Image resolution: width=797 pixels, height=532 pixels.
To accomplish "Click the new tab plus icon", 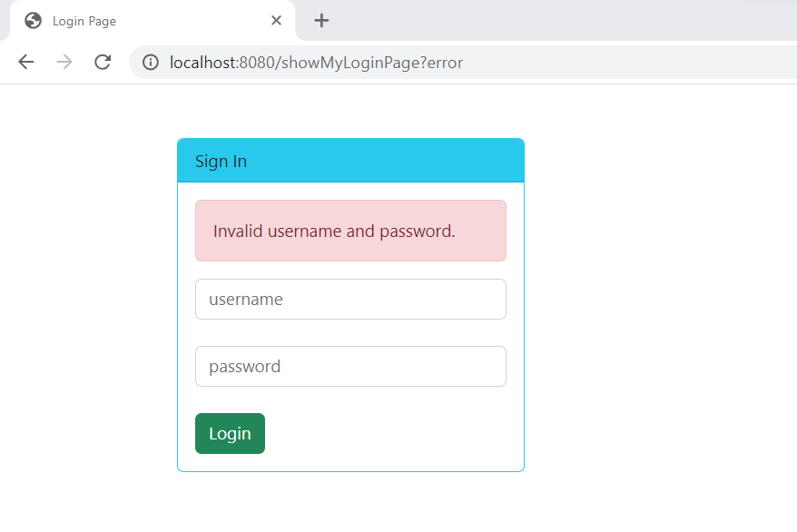I will (320, 20).
